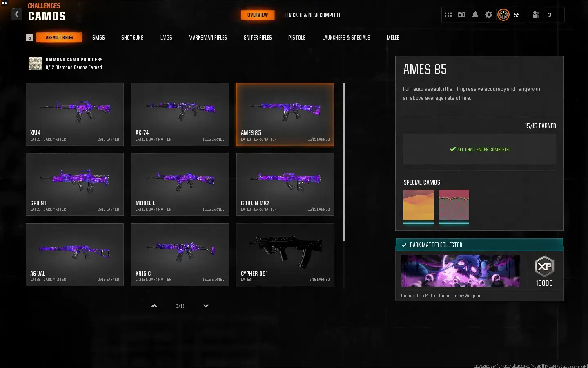Select the Model L weapon card
588x368 pixels.
coord(180,184)
